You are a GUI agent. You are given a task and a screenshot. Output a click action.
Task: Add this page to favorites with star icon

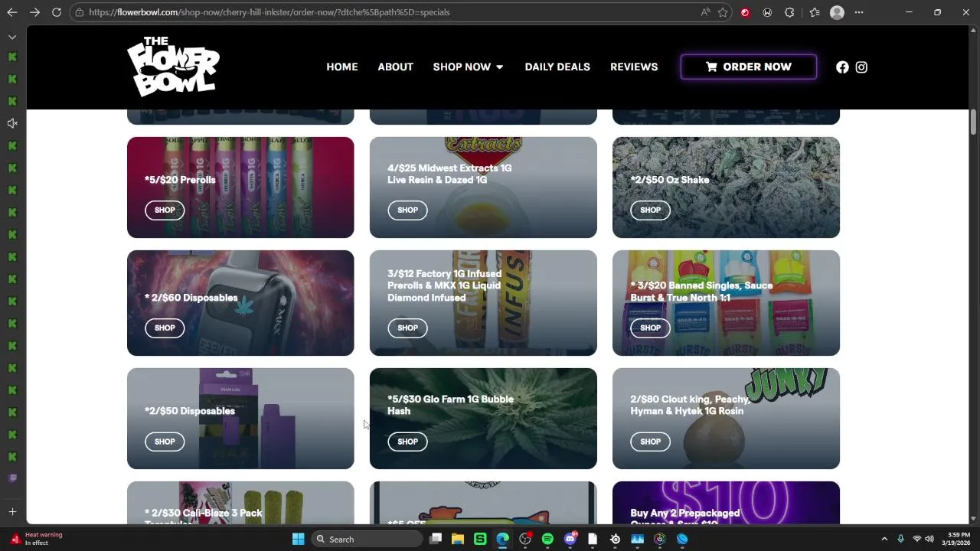coord(723,12)
